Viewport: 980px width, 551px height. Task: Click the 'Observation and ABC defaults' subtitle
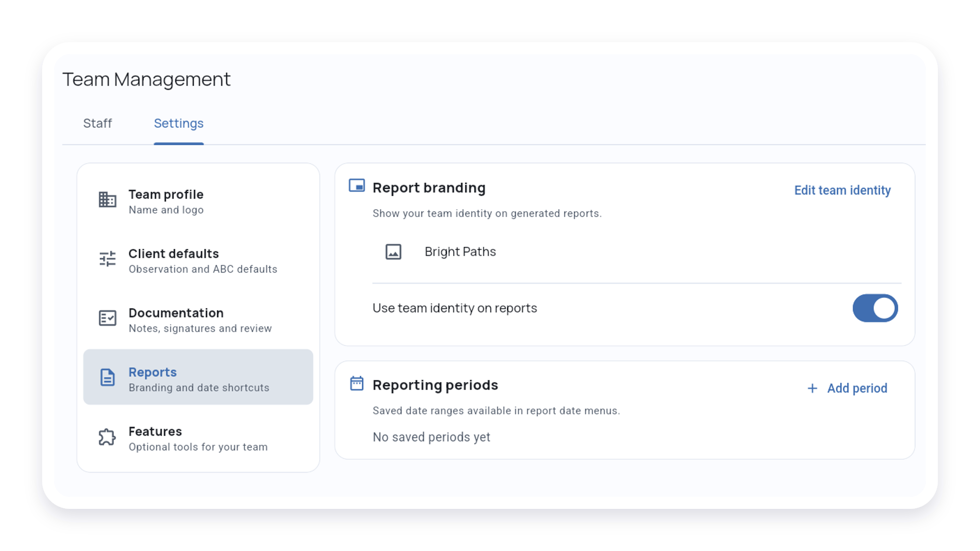click(x=203, y=269)
